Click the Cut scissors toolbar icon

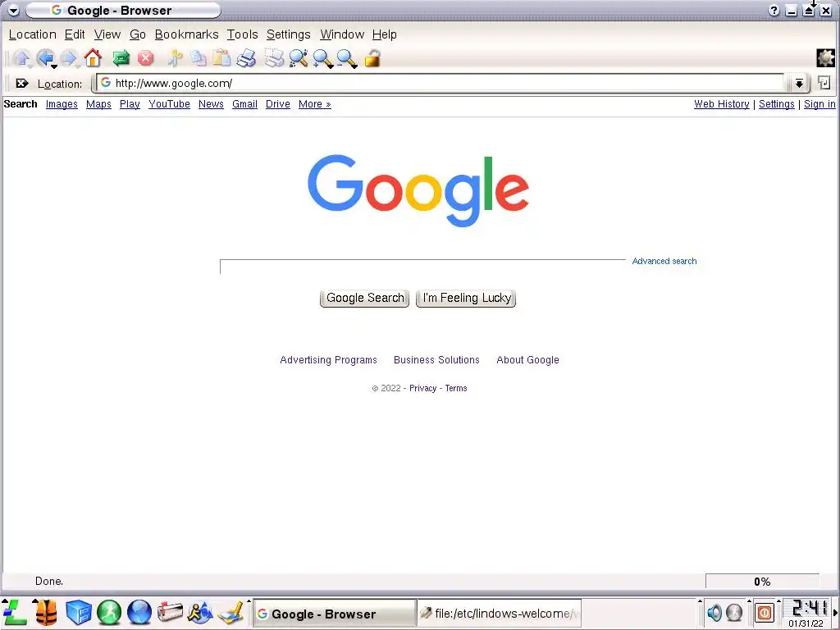point(175,58)
